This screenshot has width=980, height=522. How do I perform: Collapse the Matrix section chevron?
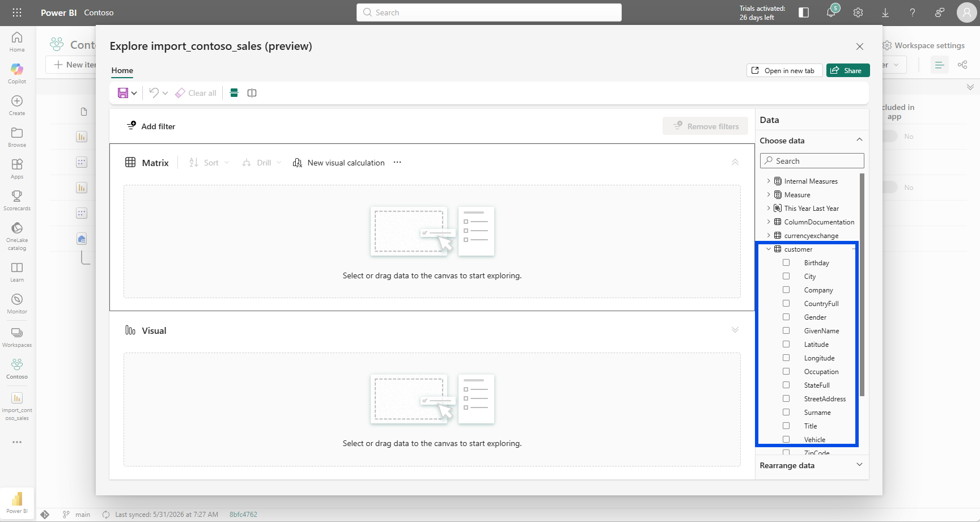[735, 162]
